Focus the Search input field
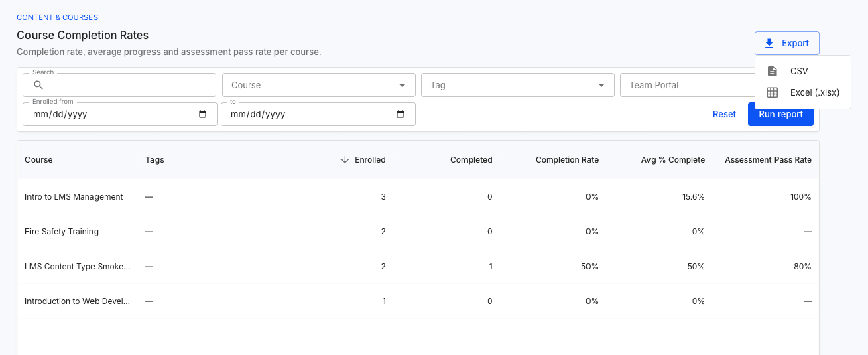This screenshot has width=868, height=355. click(119, 85)
